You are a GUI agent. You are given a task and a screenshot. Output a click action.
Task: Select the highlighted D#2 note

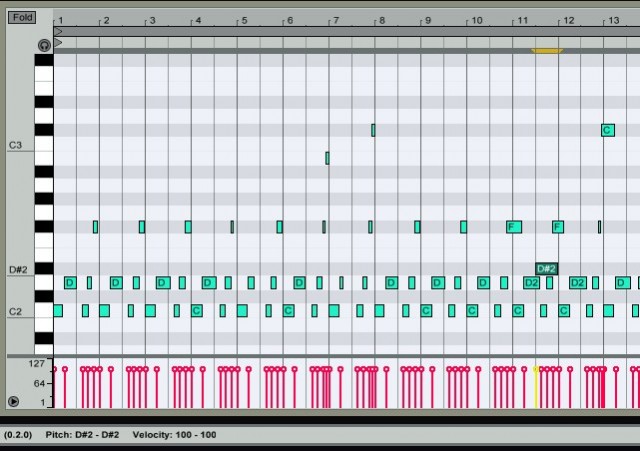(x=546, y=269)
